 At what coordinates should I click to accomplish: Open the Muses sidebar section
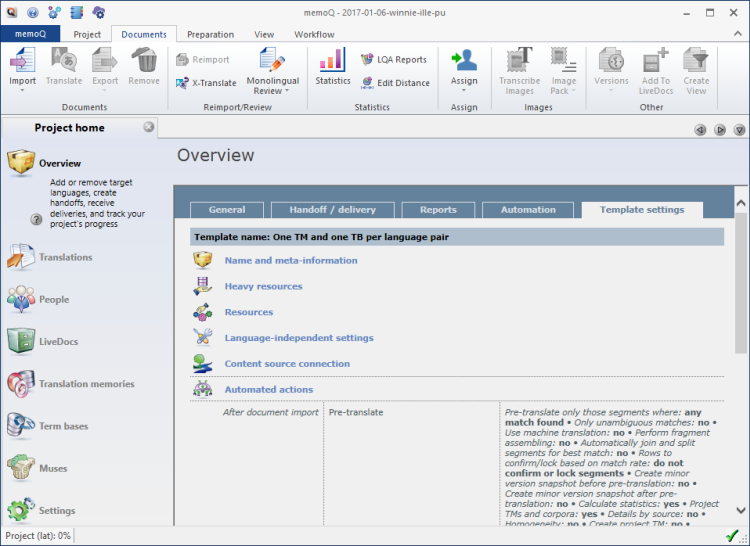pyautogui.click(x=53, y=468)
